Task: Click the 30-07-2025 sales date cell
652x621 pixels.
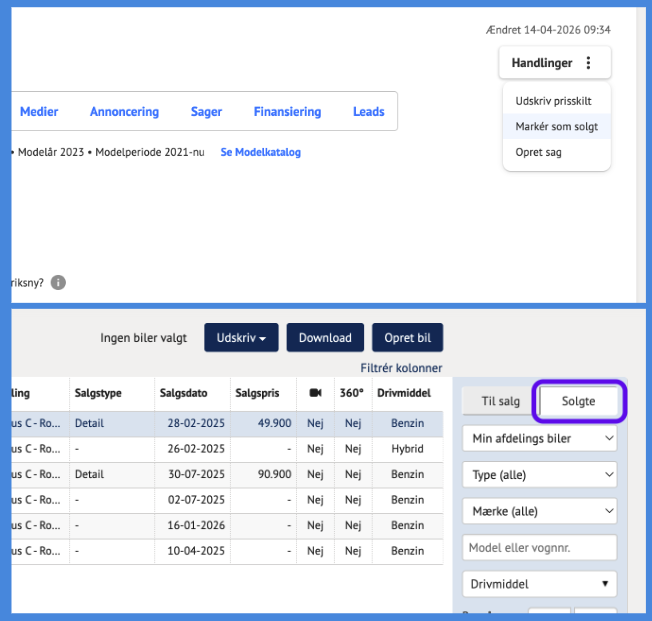Action: pos(196,474)
